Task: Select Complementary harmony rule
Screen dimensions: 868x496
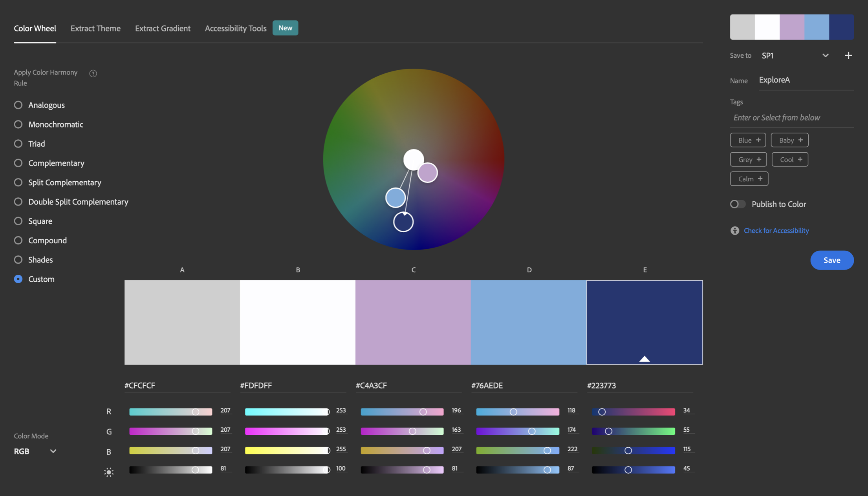Action: click(x=18, y=163)
